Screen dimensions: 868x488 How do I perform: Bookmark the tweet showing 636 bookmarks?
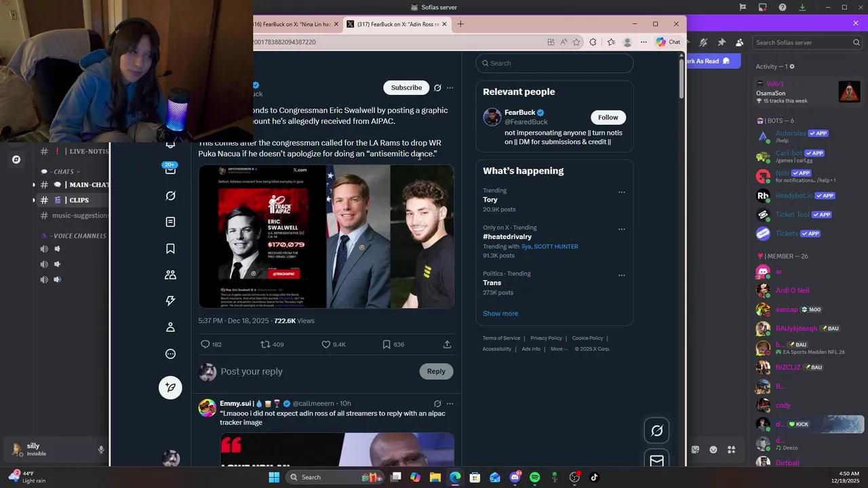pyautogui.click(x=387, y=344)
